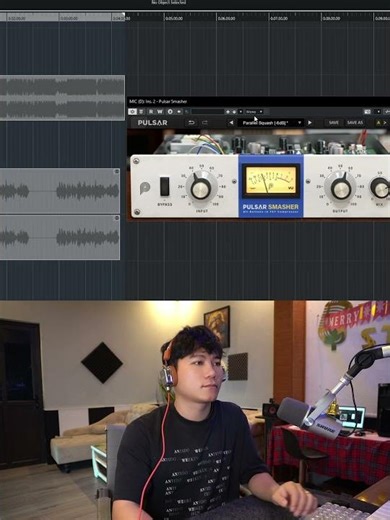Click the timeline ruler at 0:07:00

click(x=279, y=18)
